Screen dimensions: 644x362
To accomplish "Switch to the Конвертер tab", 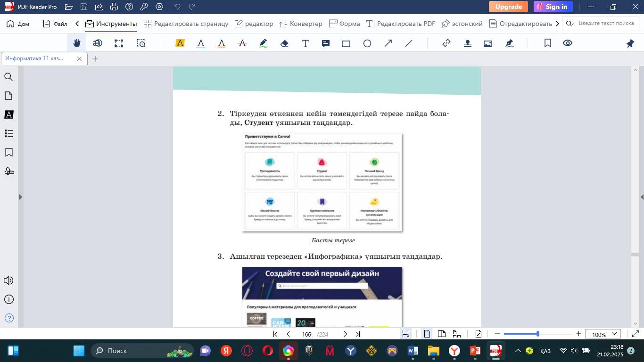I will [301, 24].
